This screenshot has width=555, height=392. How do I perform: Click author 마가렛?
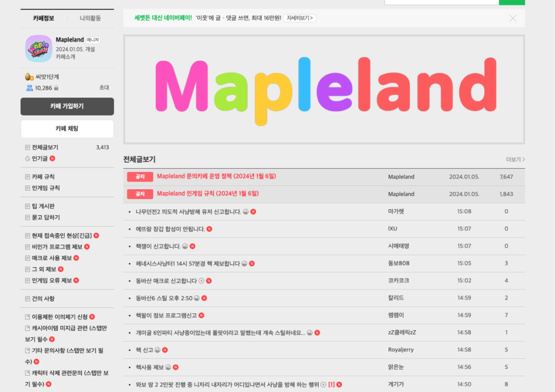[396, 211]
